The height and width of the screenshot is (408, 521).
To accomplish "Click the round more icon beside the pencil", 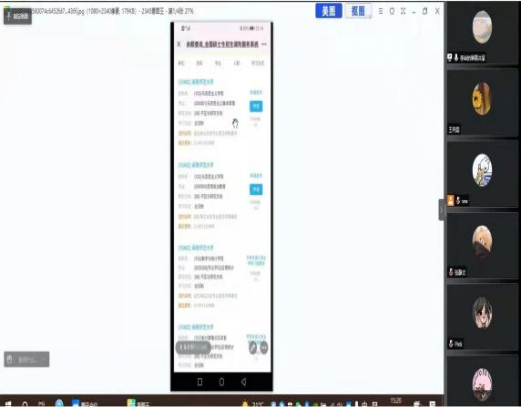I will 264,348.
